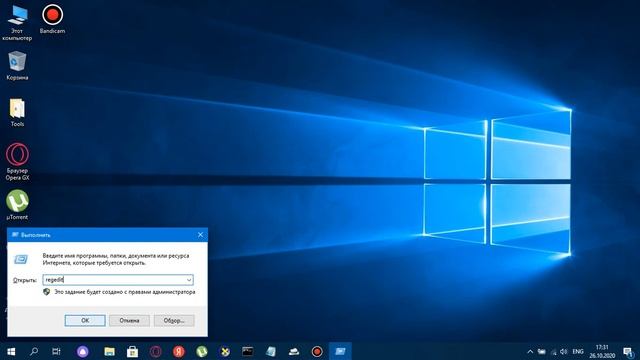Open Microsoft Store from the taskbar

click(x=132, y=351)
